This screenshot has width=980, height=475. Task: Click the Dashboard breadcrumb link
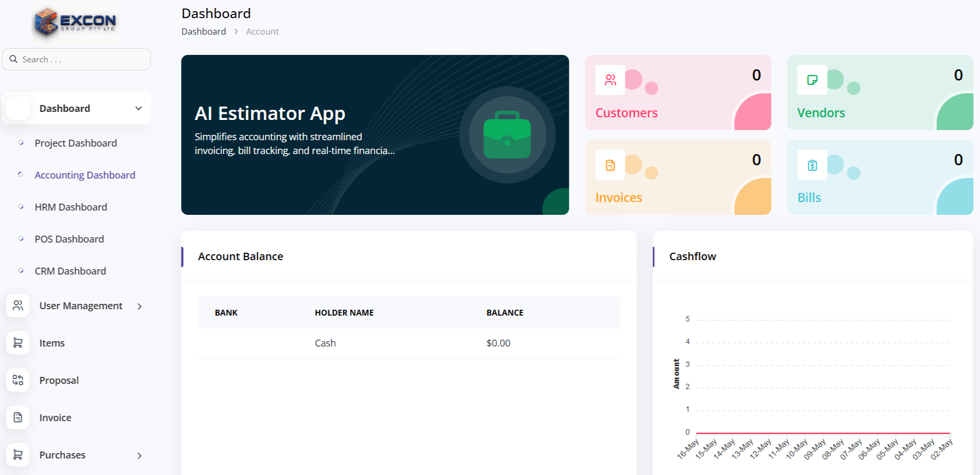[x=204, y=31]
